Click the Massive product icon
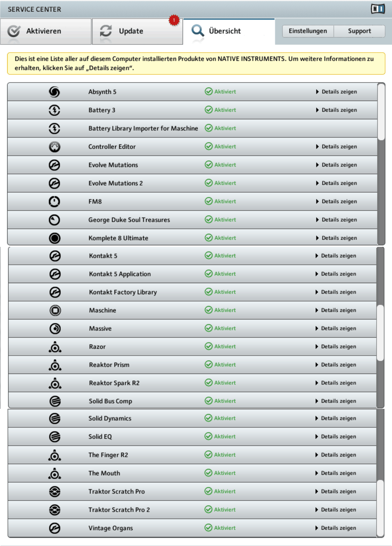Image resolution: width=392 pixels, height=546 pixels. tap(55, 329)
